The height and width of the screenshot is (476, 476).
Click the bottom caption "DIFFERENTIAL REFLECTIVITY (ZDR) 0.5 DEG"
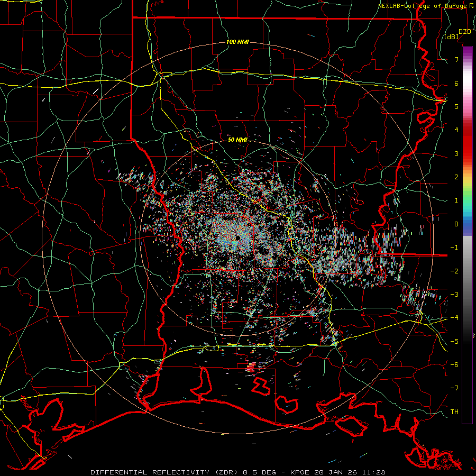pyautogui.click(x=184, y=472)
